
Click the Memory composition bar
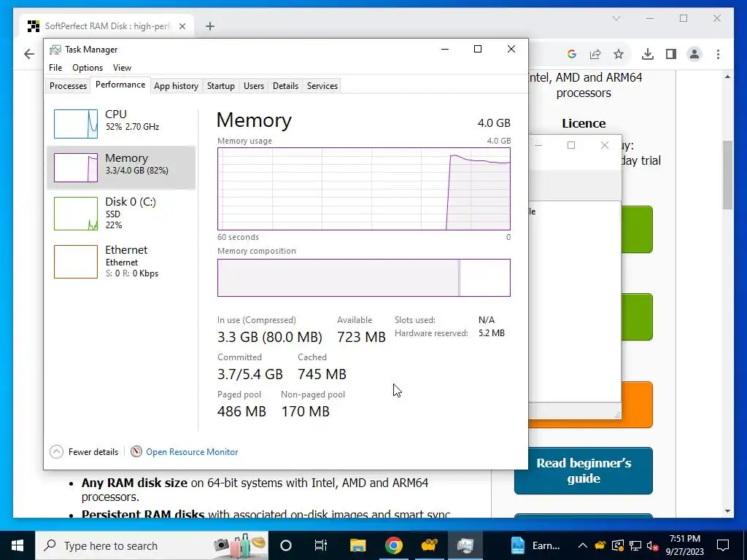[x=363, y=278]
